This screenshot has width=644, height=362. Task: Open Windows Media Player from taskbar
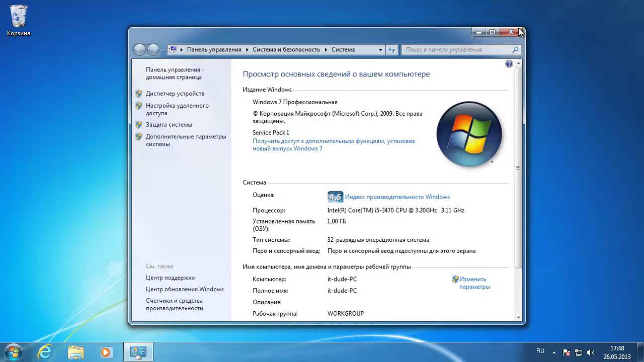[x=106, y=352]
